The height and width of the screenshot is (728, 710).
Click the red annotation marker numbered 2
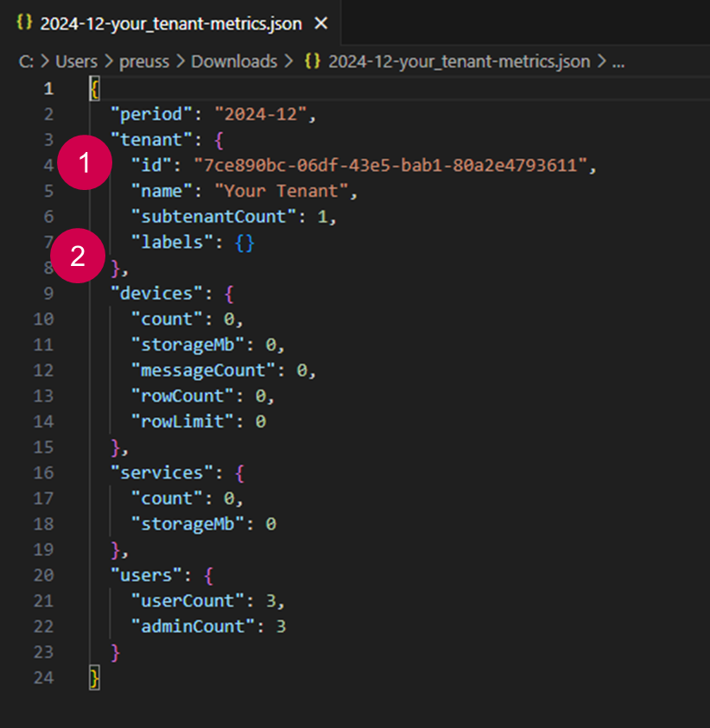tap(79, 256)
